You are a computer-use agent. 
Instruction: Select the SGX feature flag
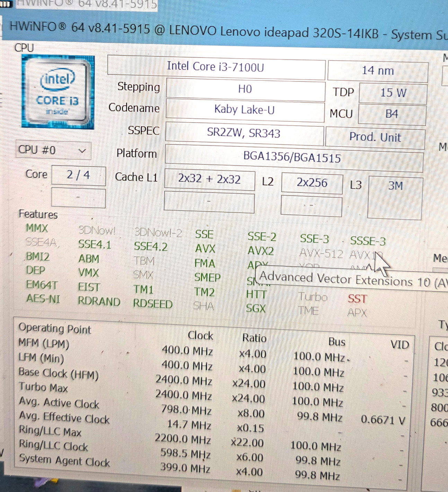[x=256, y=308]
